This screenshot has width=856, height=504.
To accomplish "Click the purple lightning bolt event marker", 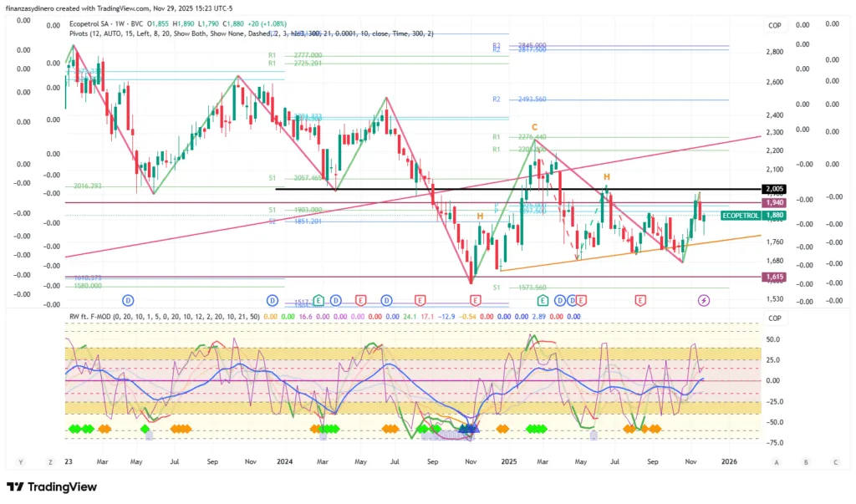I will pos(704,299).
